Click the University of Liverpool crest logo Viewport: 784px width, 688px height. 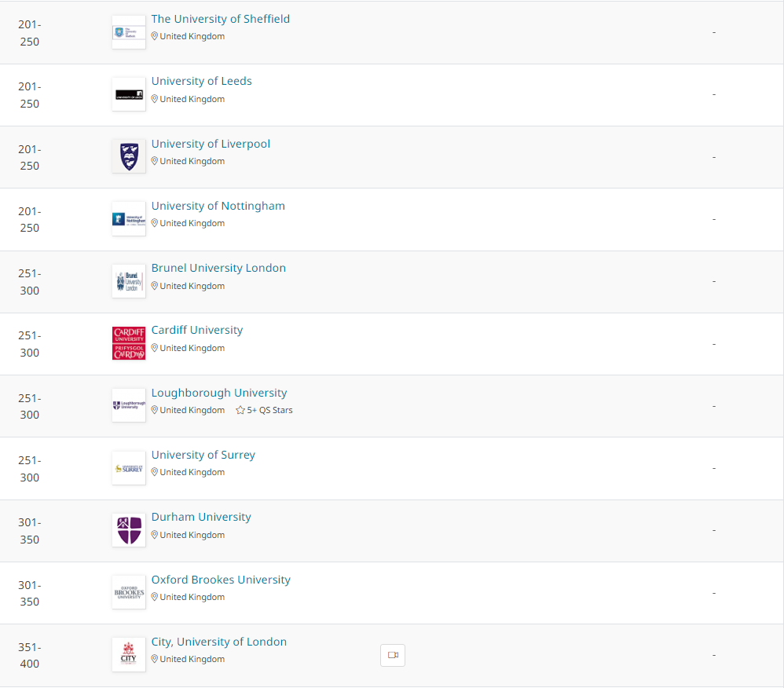[x=129, y=156]
